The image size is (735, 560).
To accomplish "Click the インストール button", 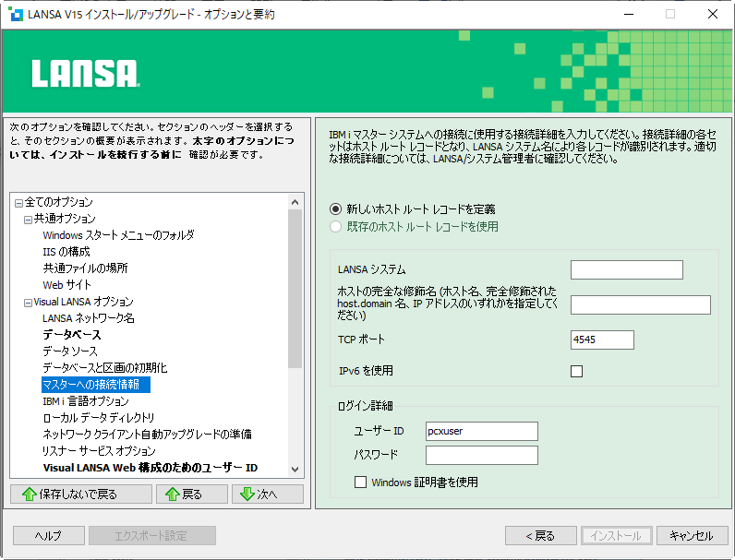I will (617, 536).
